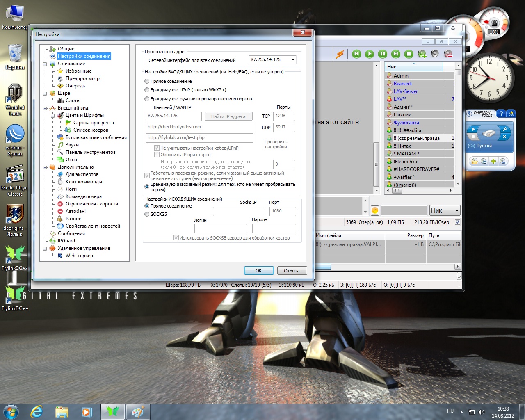Click the green play button in FlylinkDC toolbar
Screen dimensions: 525x420
pos(370,54)
